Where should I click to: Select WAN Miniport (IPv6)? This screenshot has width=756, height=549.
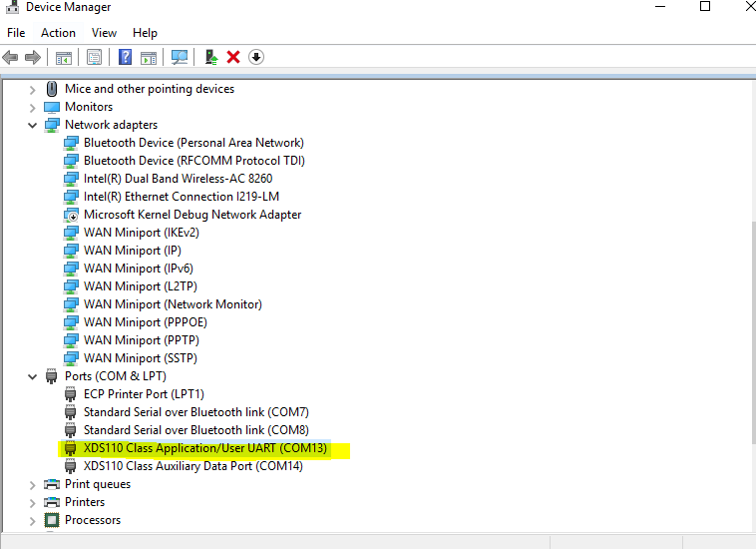tap(139, 269)
